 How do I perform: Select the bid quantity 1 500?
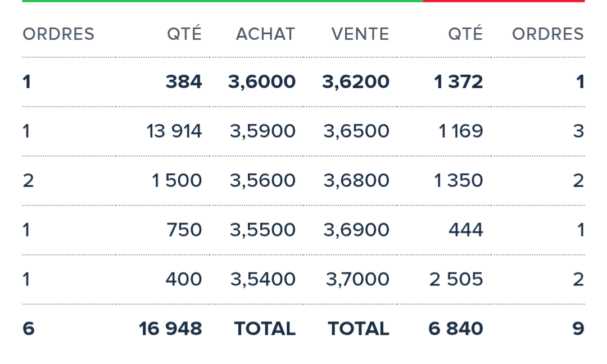176,181
